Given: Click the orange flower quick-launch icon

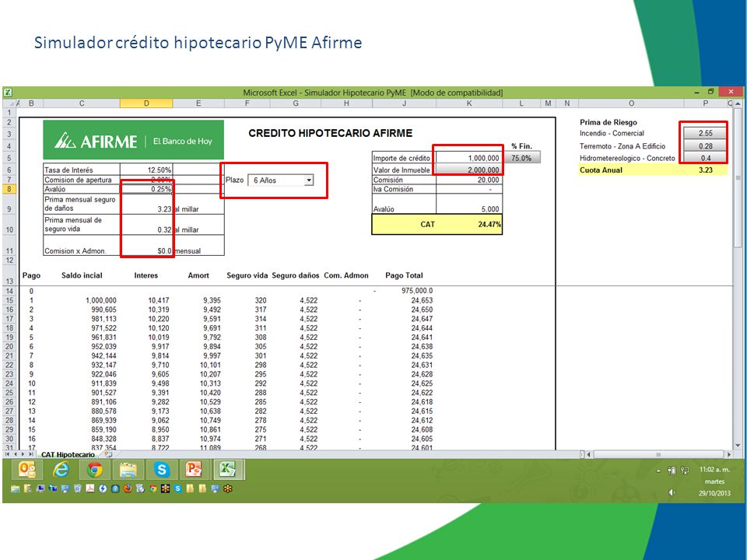Looking at the screenshot, I should [228, 488].
